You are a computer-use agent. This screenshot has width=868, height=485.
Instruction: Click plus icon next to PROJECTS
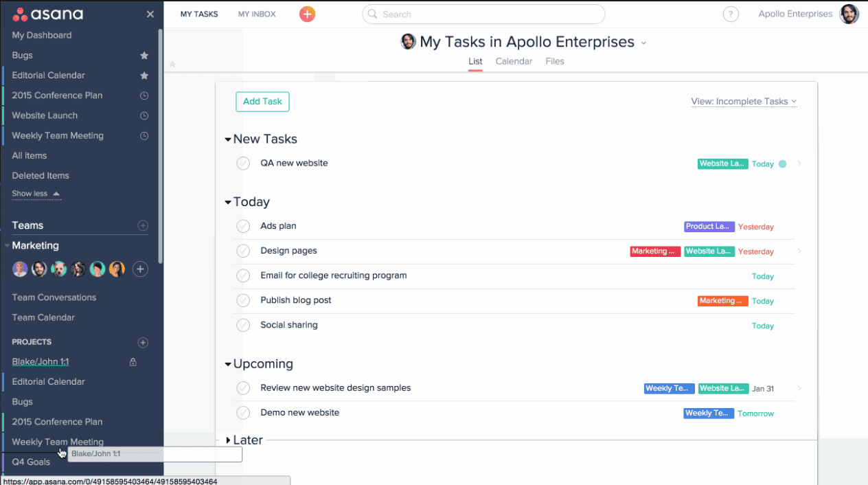143,342
